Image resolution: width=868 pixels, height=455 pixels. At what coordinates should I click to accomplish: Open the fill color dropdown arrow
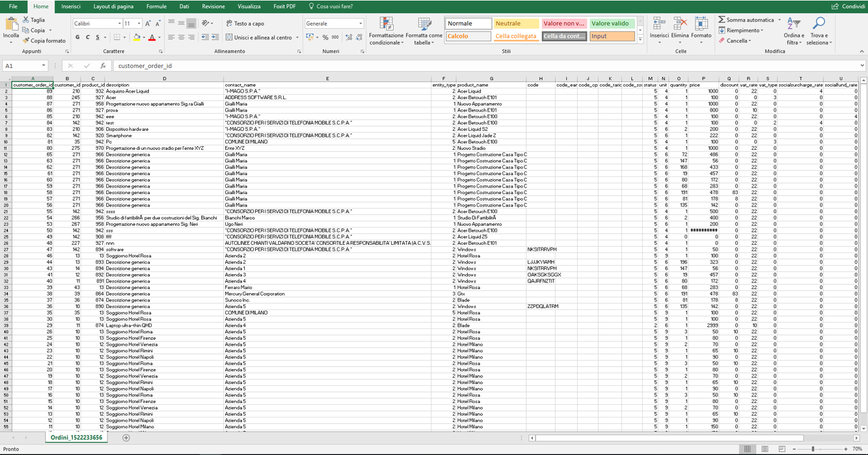144,38
